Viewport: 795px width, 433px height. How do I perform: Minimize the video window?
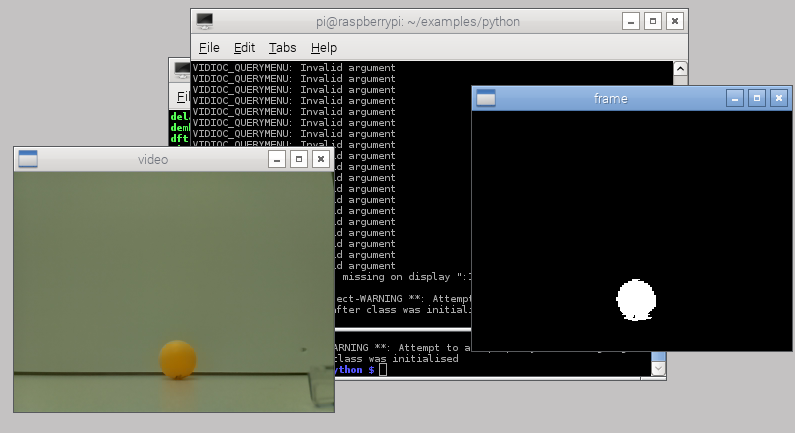tap(277, 159)
